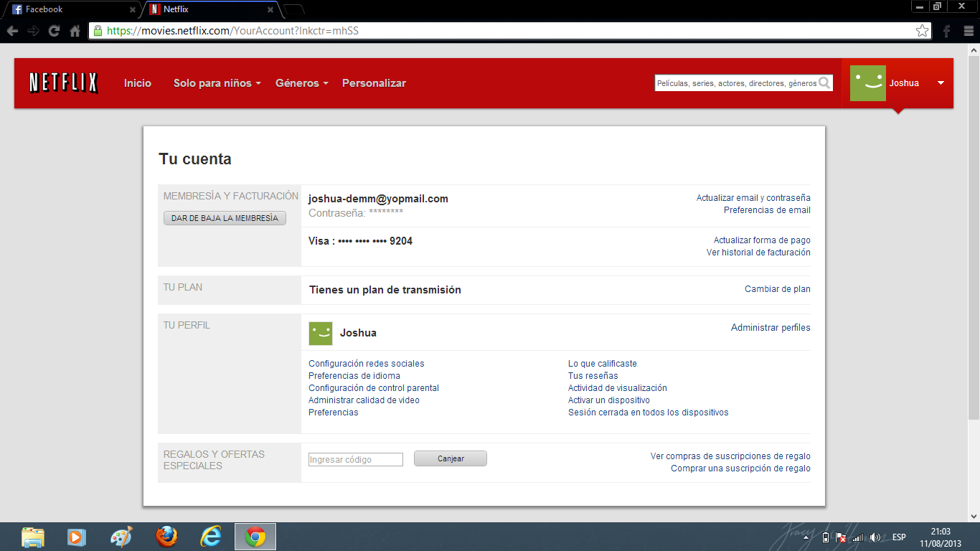
Task: Open a new browser tab
Action: 294,10
